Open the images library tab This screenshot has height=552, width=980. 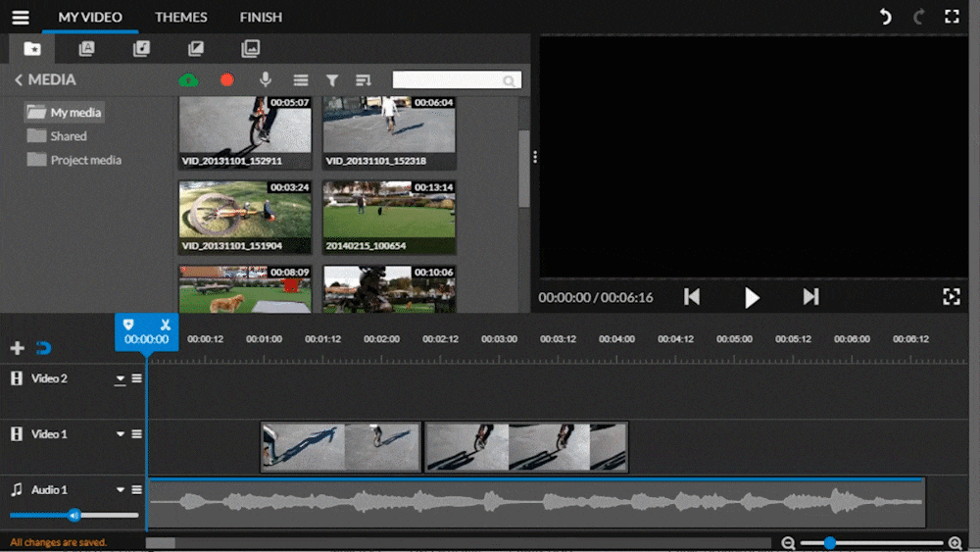(x=251, y=48)
